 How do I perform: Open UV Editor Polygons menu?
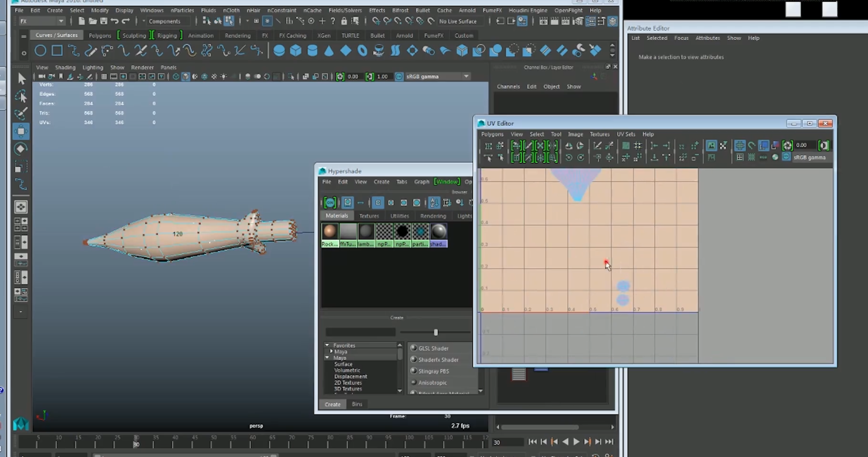tap(492, 134)
